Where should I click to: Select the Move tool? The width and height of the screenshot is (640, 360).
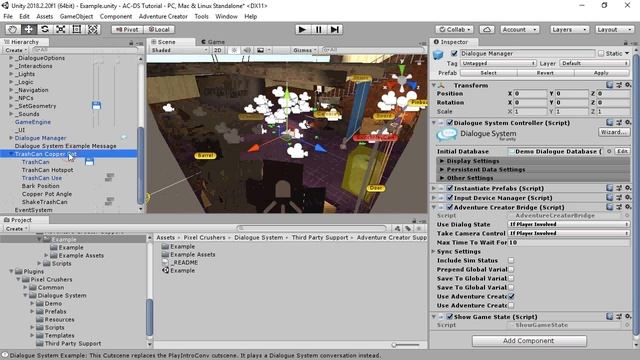(x=29, y=29)
